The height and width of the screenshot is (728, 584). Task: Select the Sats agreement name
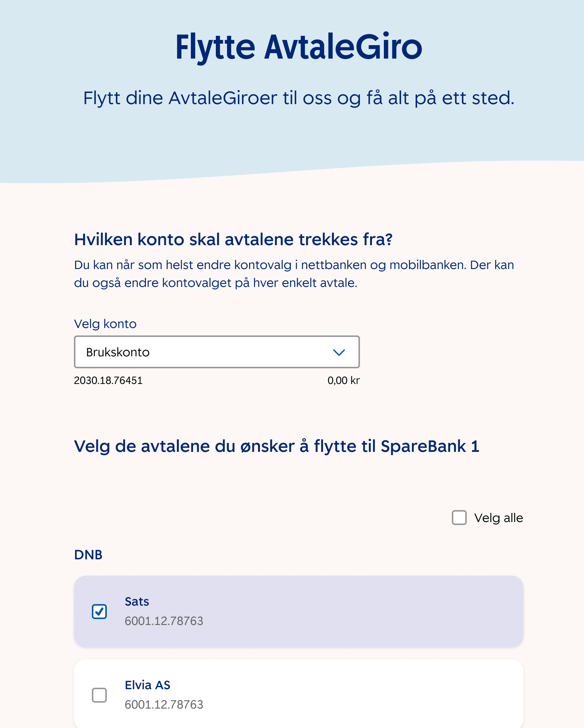click(137, 602)
